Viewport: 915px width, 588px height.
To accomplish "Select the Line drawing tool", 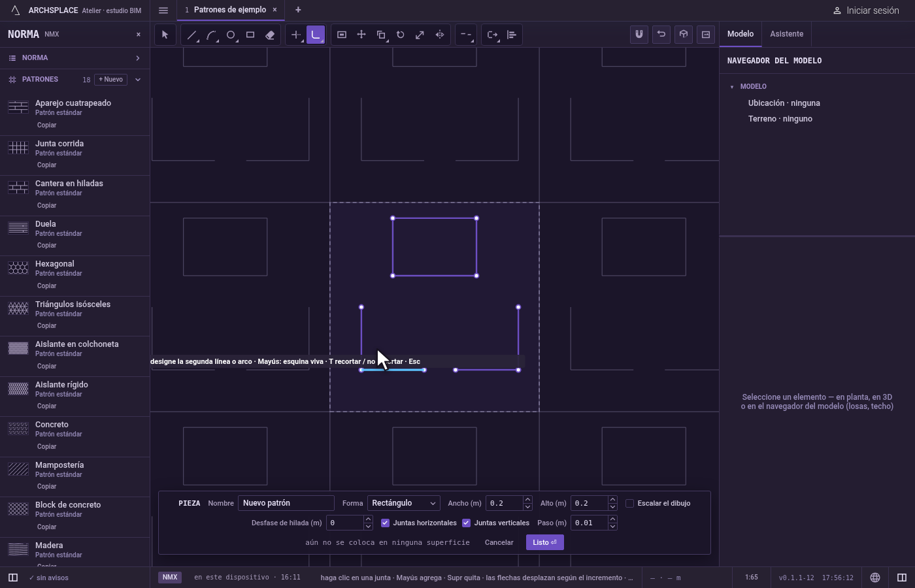I will (x=191, y=35).
